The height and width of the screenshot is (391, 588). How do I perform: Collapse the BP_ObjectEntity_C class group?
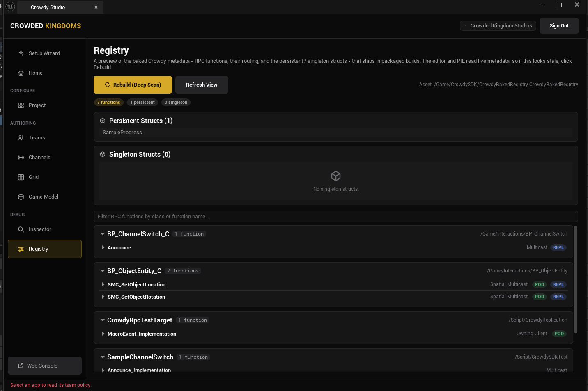[103, 271]
